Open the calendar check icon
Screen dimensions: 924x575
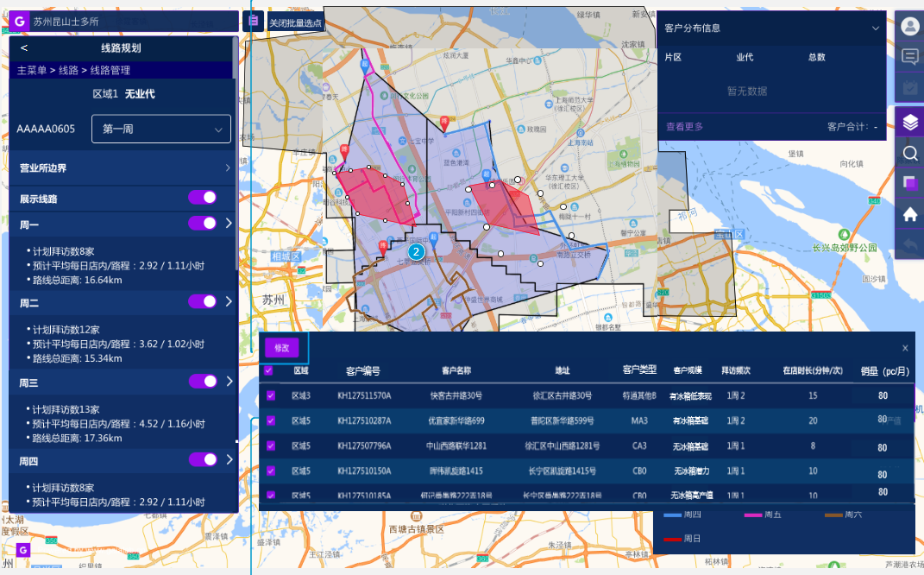[x=910, y=87]
